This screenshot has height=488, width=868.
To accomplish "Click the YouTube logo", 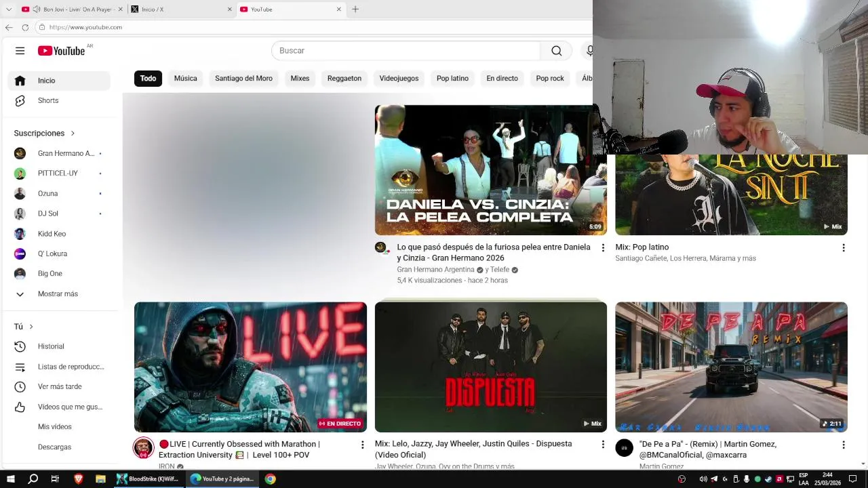I will pos(61,51).
